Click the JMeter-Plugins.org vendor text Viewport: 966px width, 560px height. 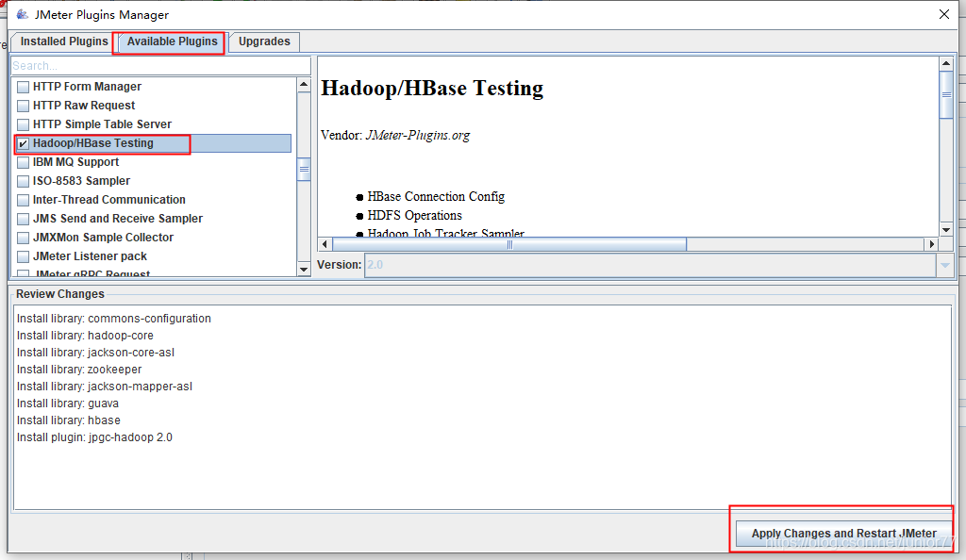click(x=418, y=135)
